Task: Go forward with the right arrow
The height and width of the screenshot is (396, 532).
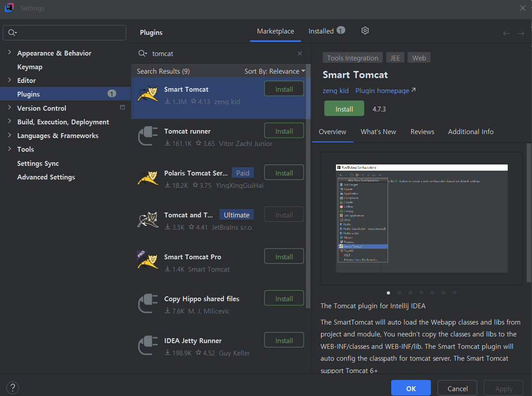Action: tap(521, 34)
